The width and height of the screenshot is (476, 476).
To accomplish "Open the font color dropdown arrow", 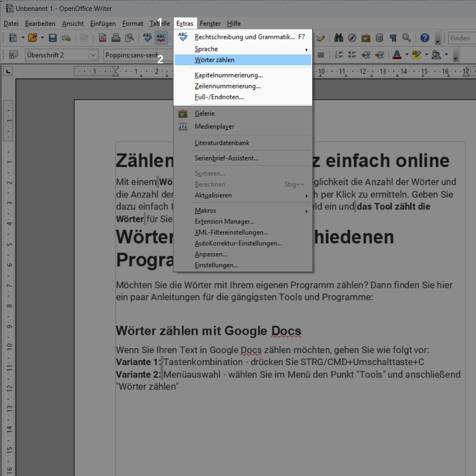I will click(x=406, y=55).
